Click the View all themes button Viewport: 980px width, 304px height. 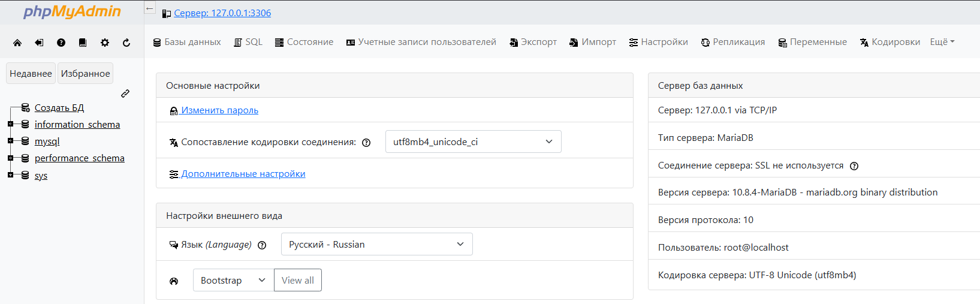[298, 280]
